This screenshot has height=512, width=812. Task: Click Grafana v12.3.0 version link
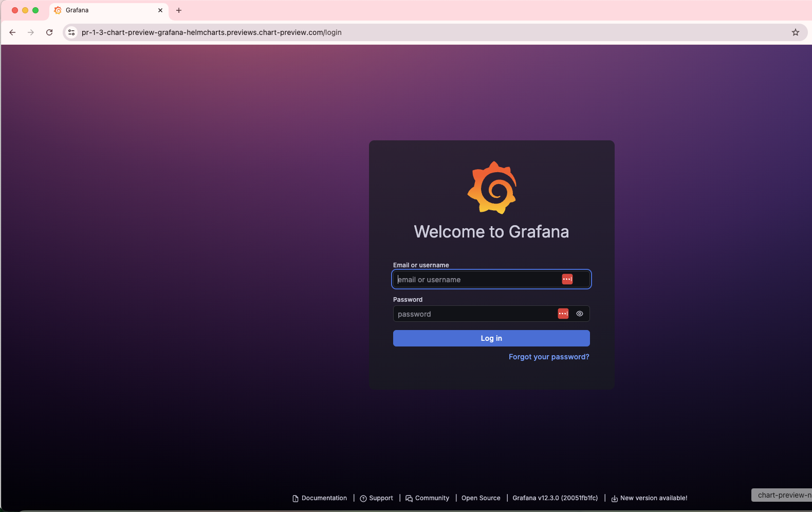coord(555,498)
